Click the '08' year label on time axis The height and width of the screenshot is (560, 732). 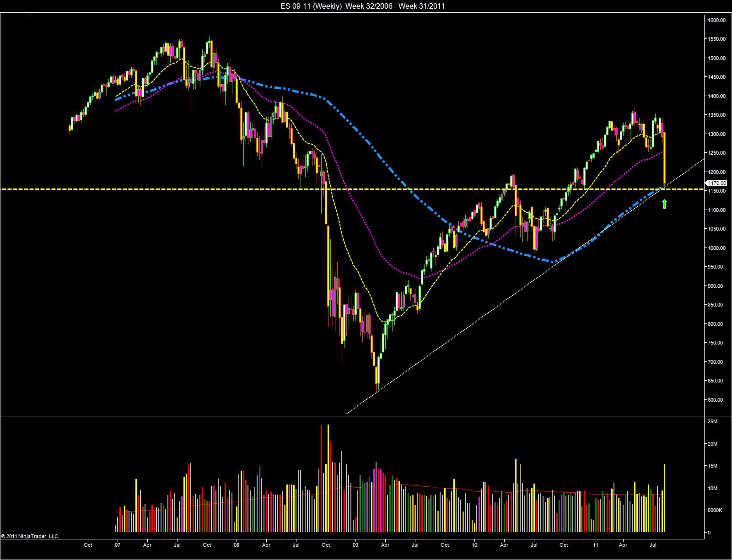tap(237, 545)
